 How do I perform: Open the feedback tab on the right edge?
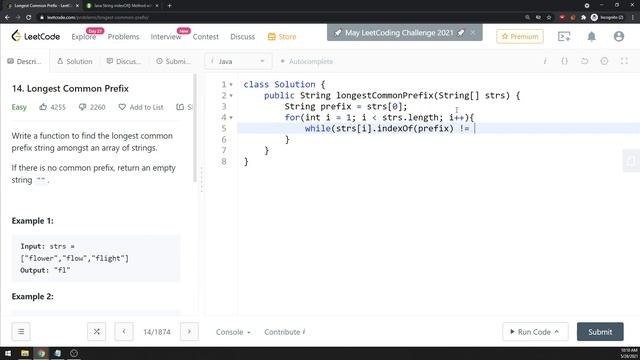[x=631, y=161]
